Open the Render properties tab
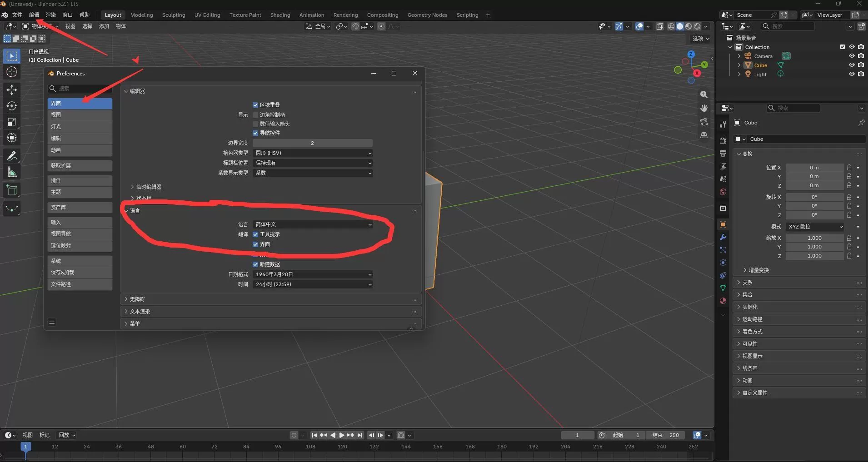Image resolution: width=868 pixels, height=462 pixels. coord(723,141)
